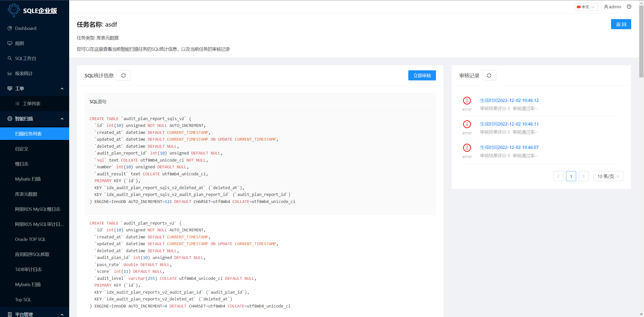Click the 报表统计 chart icon

coord(10,73)
